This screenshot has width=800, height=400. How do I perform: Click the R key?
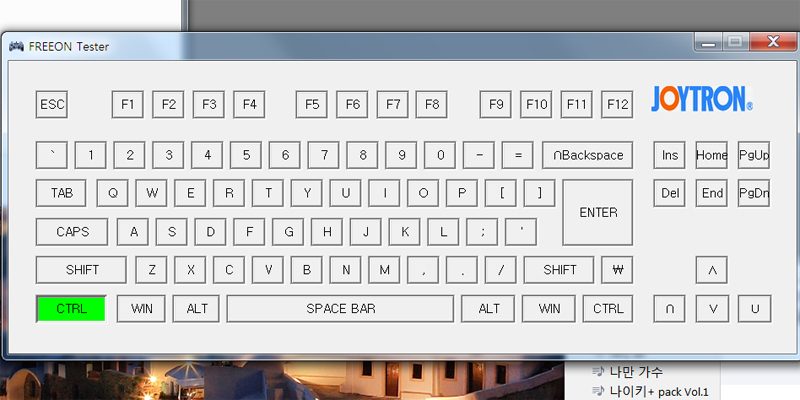click(x=229, y=193)
